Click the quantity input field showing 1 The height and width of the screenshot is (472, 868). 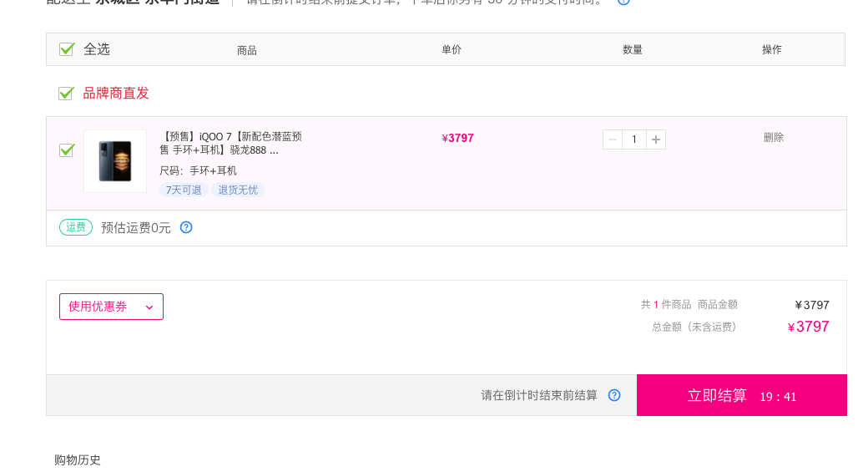click(x=634, y=140)
